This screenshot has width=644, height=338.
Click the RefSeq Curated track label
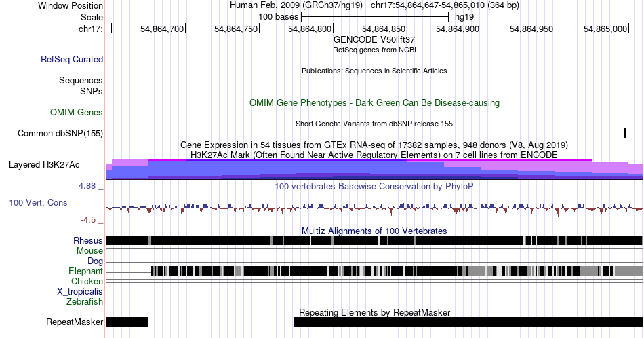(71, 59)
